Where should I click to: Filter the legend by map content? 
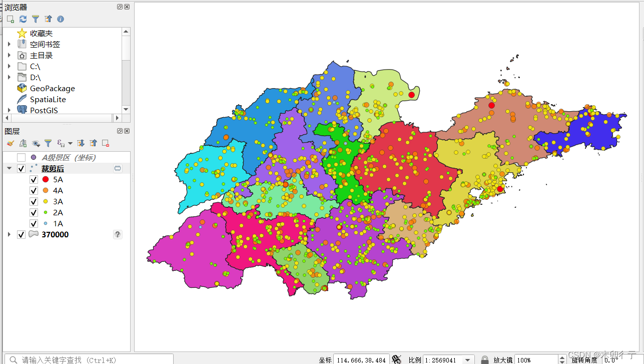(x=48, y=143)
